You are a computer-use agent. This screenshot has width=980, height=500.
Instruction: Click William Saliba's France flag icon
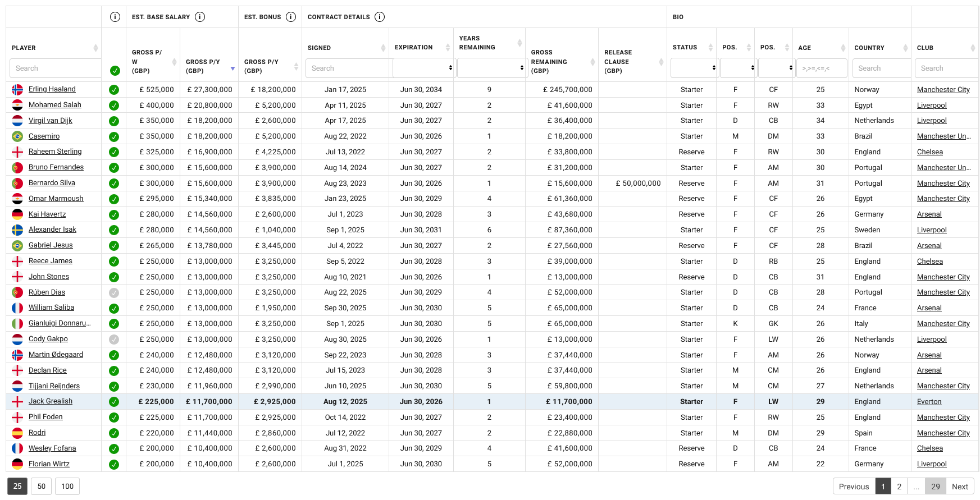[x=17, y=308]
